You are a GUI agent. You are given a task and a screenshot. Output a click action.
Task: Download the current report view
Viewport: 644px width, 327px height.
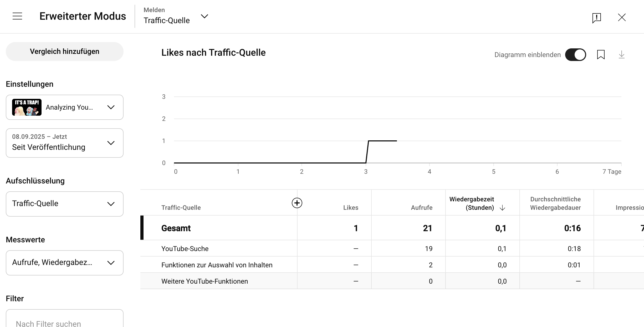tap(621, 55)
